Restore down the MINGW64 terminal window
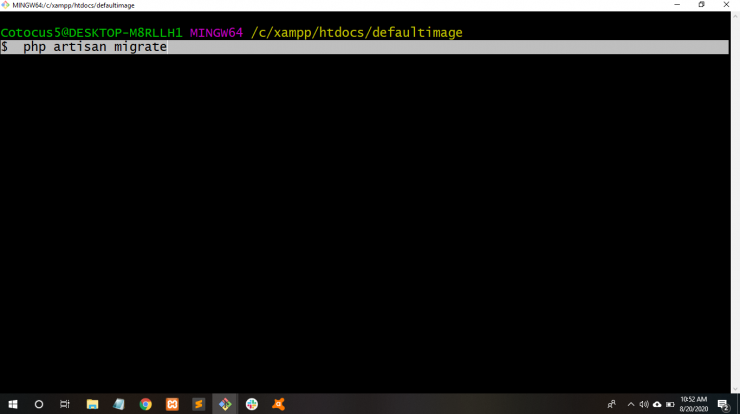Screen dimensions: 740x414 [702, 5]
